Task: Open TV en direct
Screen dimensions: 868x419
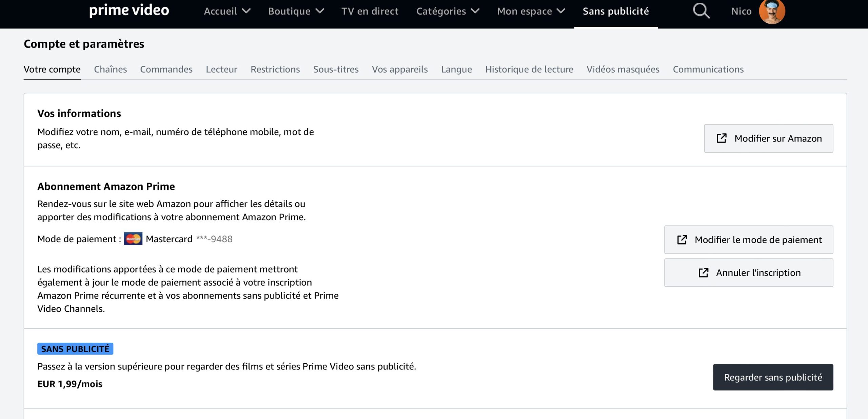Action: click(370, 11)
